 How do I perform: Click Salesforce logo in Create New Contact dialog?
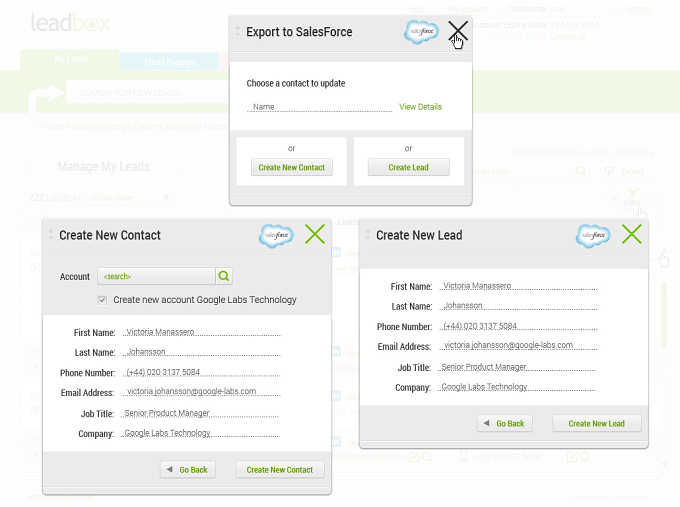click(276, 236)
